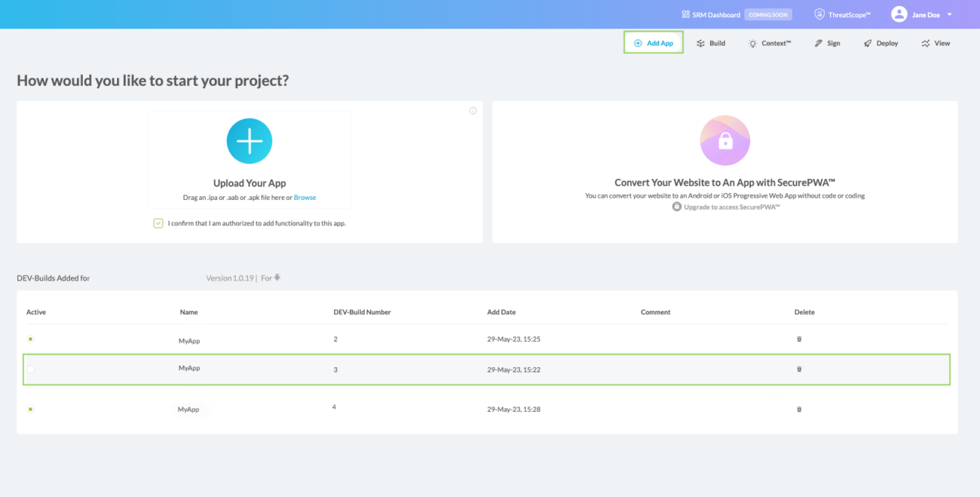Click the upload plus circle icon
Viewport: 980px width, 497px height.
249,140
